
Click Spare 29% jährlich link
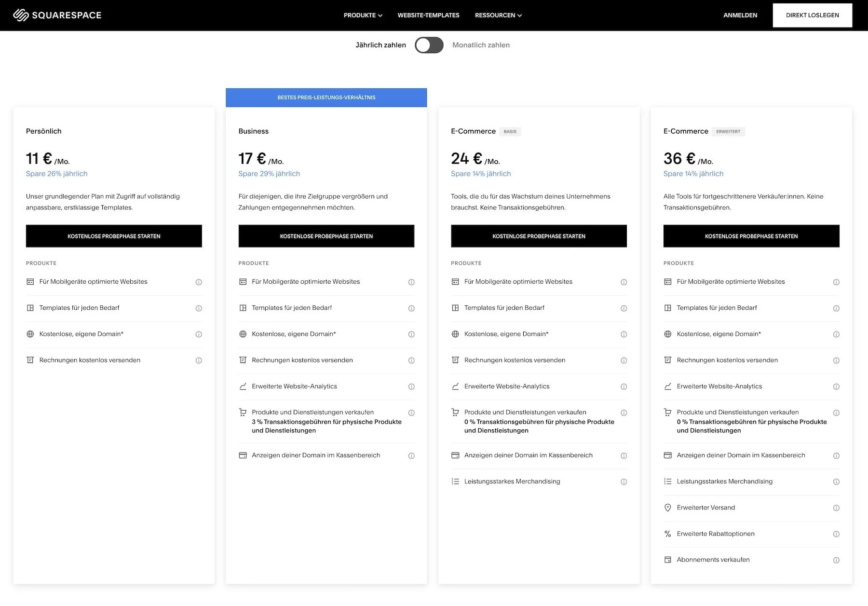pos(269,174)
